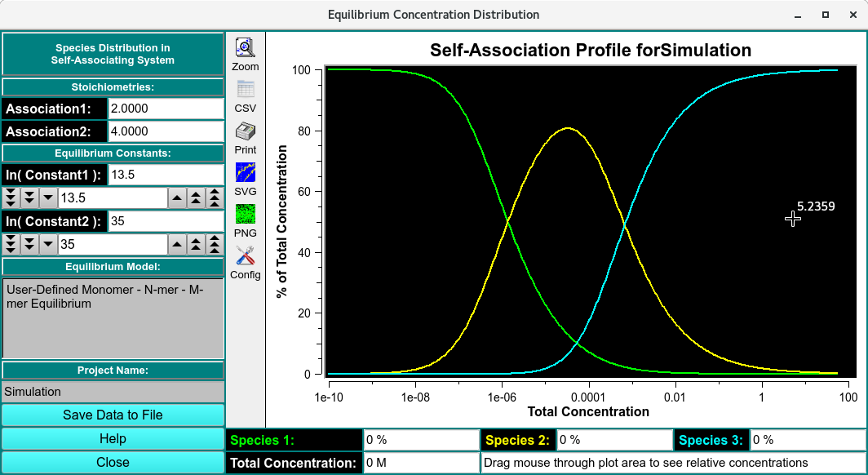Click the Association1 stoichiometry field
Image resolution: width=868 pixels, height=475 pixels.
(x=166, y=109)
